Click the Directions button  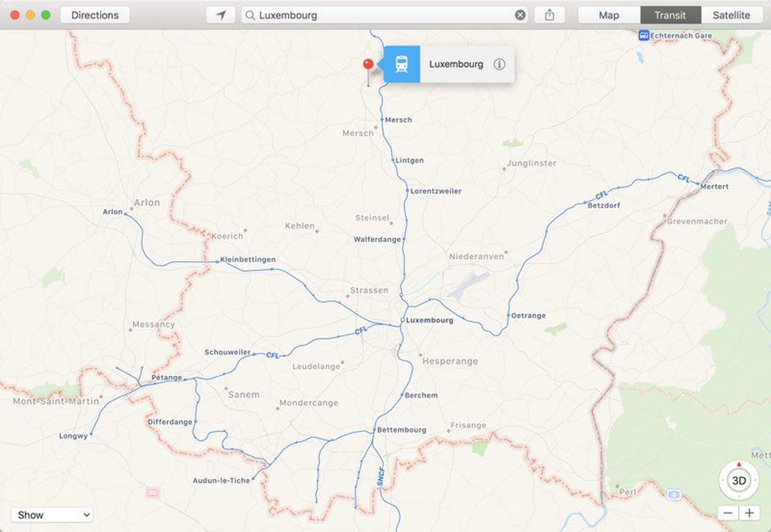[x=95, y=15]
